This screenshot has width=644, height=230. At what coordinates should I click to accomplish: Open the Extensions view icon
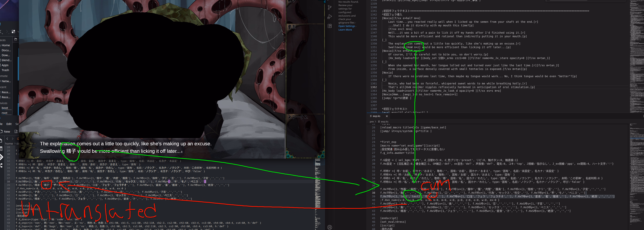[330, 26]
